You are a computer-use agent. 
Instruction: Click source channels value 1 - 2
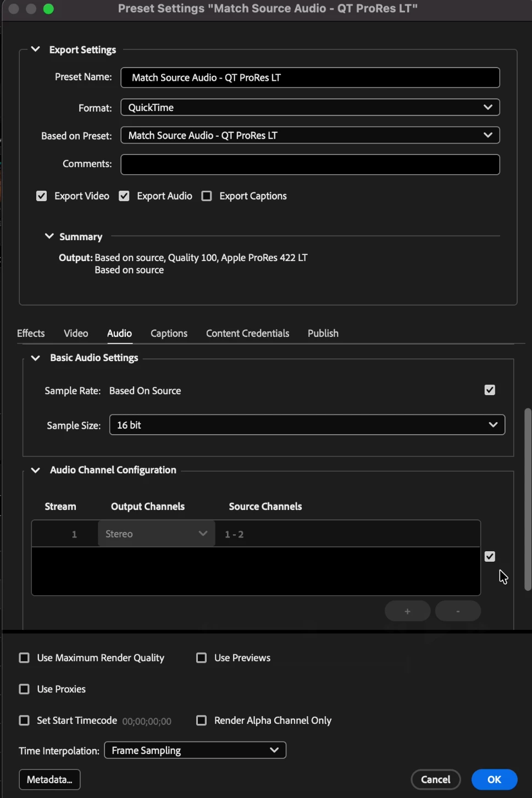(234, 534)
